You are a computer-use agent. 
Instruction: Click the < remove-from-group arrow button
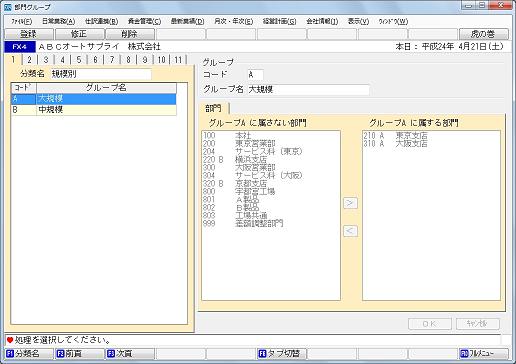tap(350, 231)
